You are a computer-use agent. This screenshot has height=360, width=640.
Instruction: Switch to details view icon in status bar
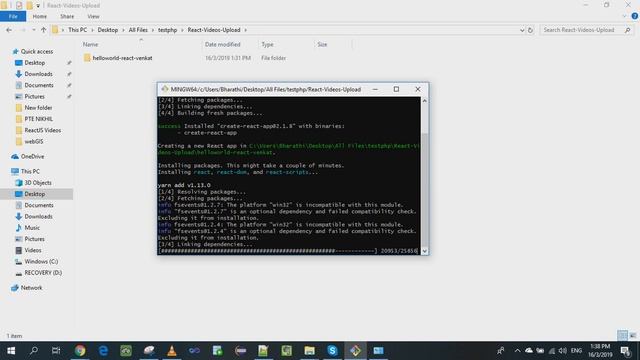622,336
